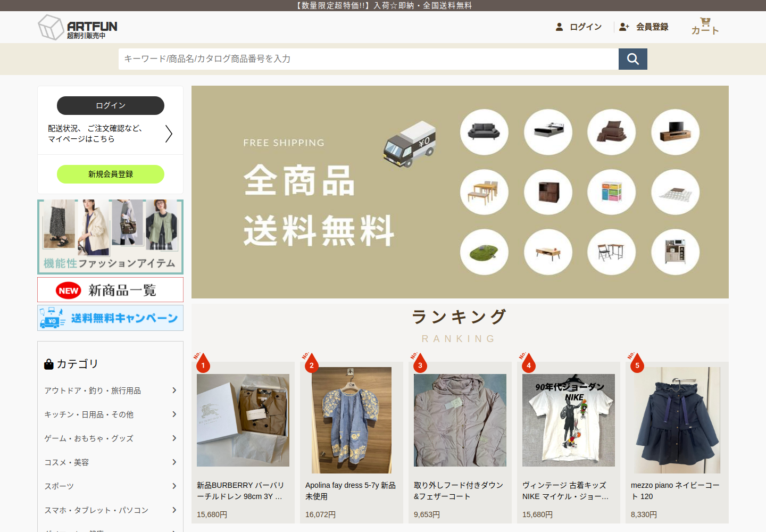766x532 pixels.
Task: Expand ゲーム・おもちゃ・グッズ category chevron
Action: click(174, 438)
